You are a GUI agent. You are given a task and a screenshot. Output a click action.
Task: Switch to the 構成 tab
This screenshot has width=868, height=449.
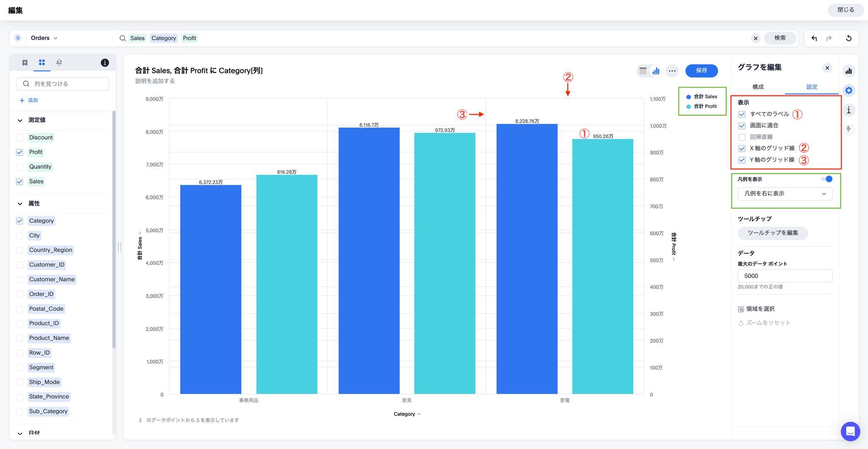tap(758, 87)
